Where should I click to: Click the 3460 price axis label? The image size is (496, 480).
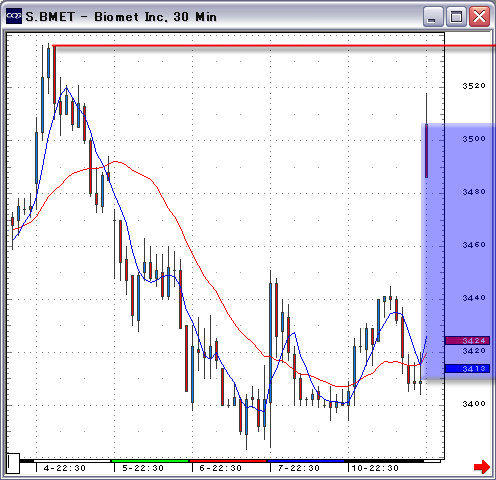[474, 245]
